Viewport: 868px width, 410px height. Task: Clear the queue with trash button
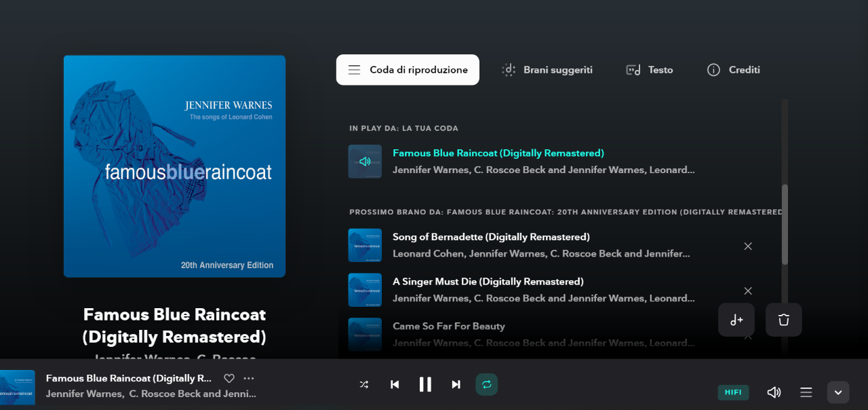pos(784,320)
